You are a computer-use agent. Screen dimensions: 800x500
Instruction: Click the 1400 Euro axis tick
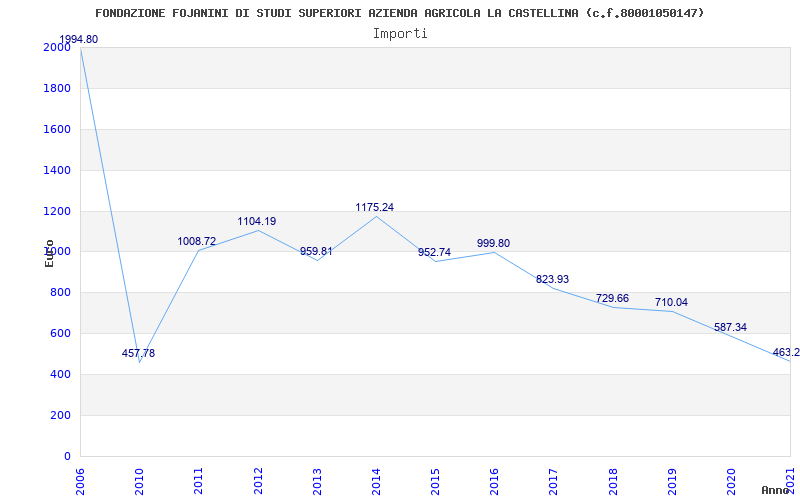pyautogui.click(x=55, y=170)
